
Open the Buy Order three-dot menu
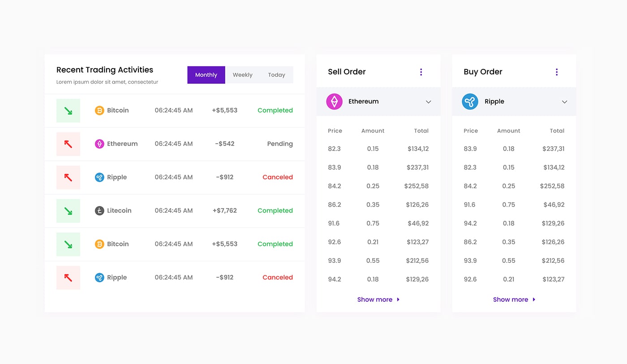556,72
